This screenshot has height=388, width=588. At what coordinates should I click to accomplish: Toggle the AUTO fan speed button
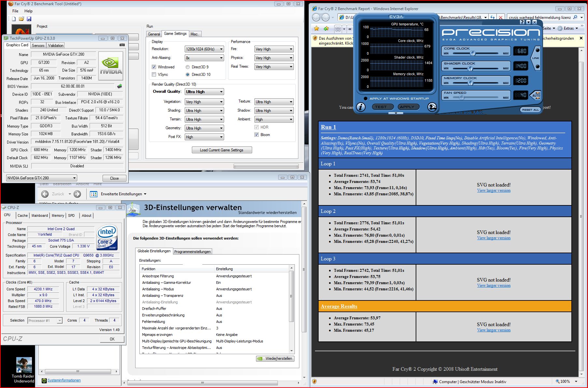tap(536, 95)
